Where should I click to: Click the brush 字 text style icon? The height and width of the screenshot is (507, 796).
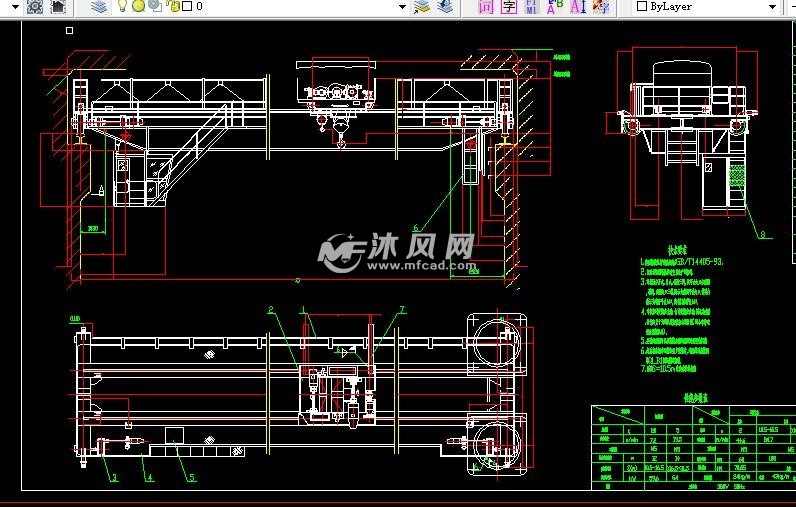[x=602, y=7]
